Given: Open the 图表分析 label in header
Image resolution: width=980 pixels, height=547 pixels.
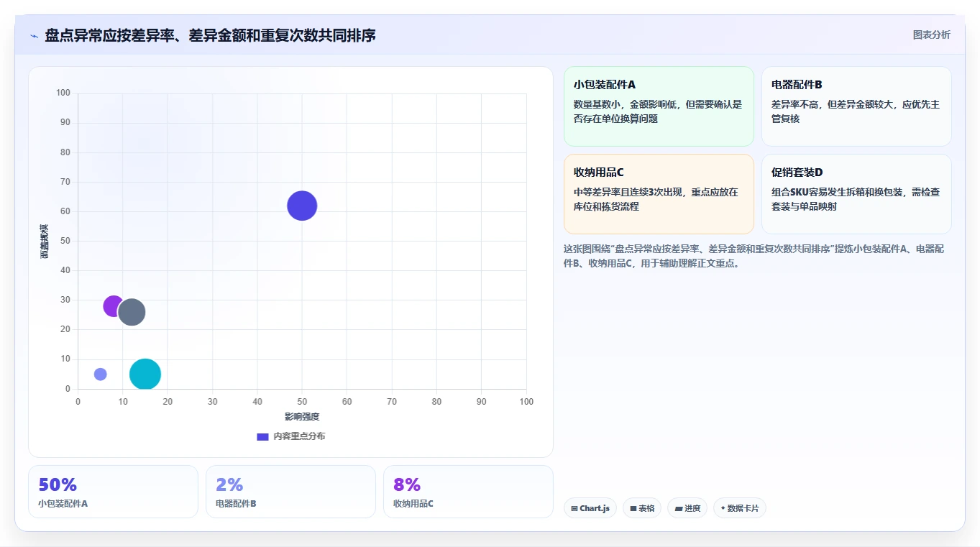Looking at the screenshot, I should pyautogui.click(x=931, y=35).
